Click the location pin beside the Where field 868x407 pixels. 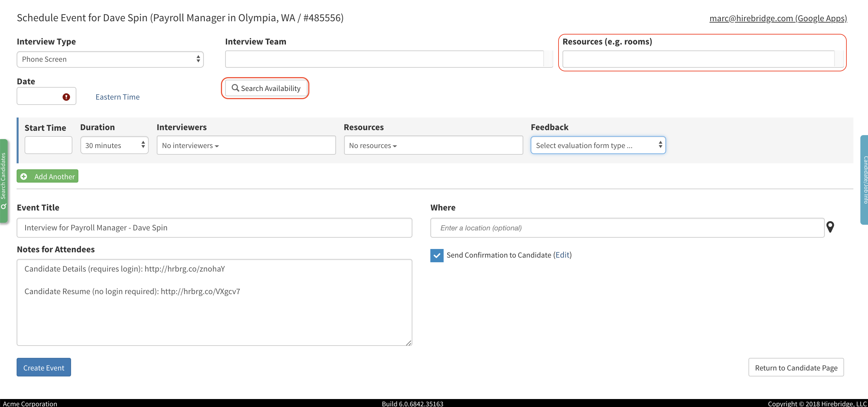pos(830,227)
